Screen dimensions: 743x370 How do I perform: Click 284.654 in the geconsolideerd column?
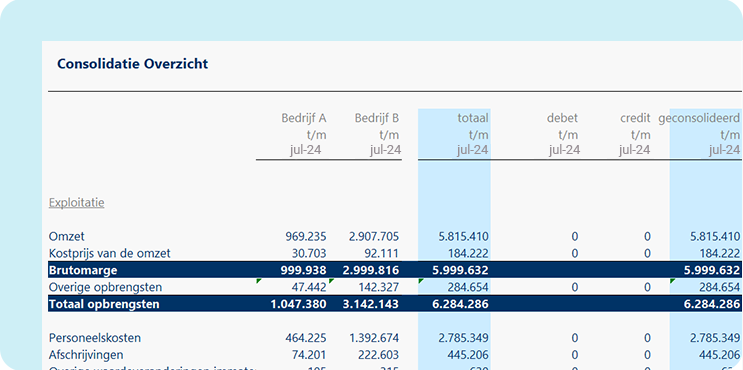click(x=719, y=287)
